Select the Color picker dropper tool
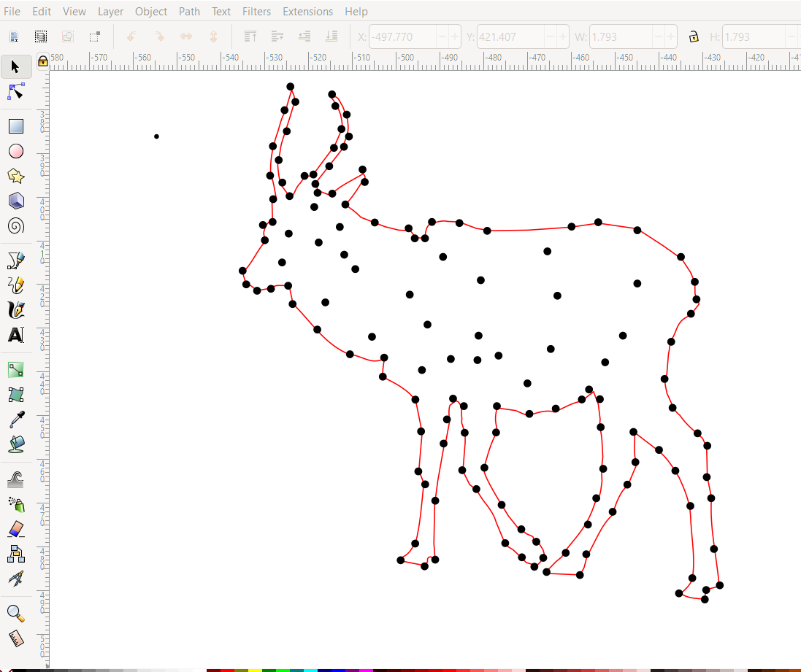This screenshot has height=672, width=801. click(x=15, y=418)
